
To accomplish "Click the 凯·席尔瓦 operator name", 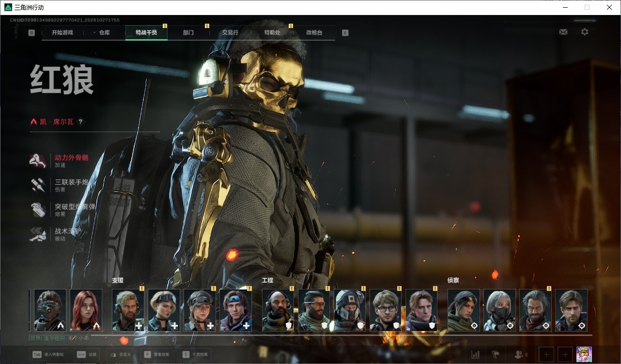I will pos(57,122).
